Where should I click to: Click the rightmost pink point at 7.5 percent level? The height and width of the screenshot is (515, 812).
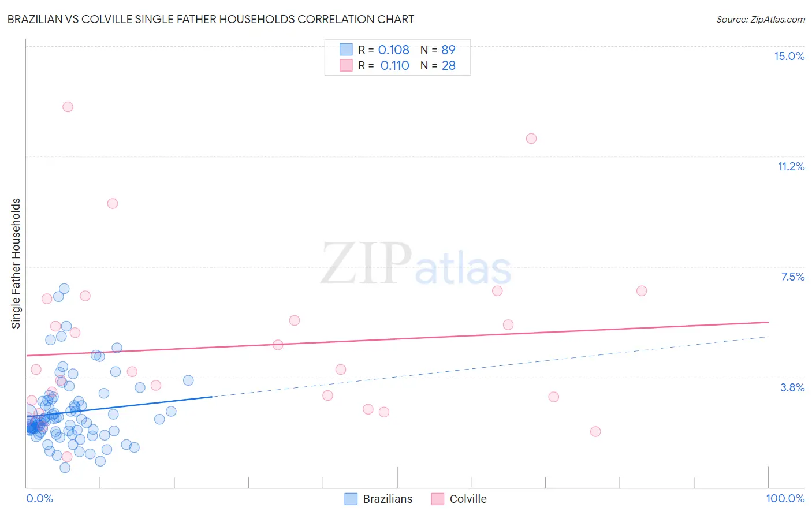[x=642, y=291]
